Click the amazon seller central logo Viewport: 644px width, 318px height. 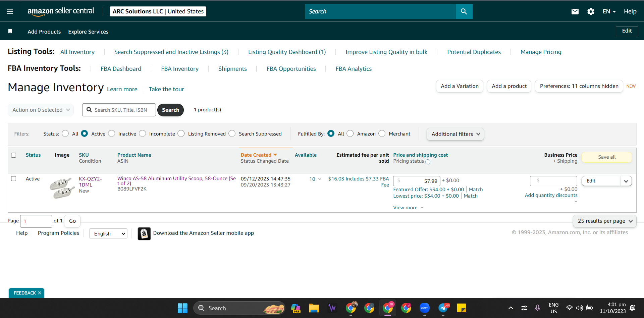point(61,11)
